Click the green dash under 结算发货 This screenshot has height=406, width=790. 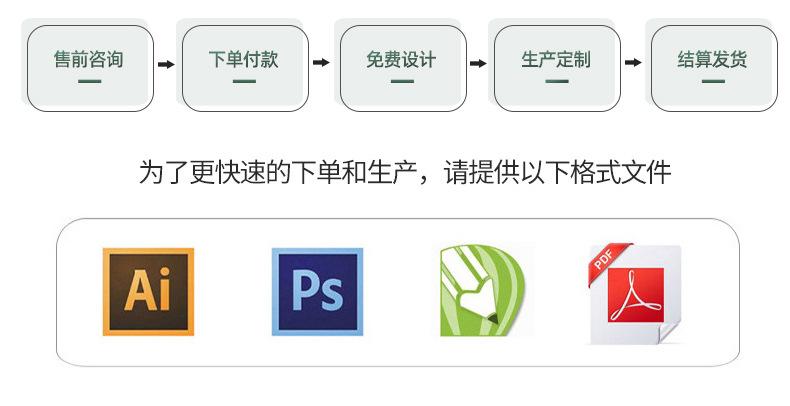[x=713, y=81]
